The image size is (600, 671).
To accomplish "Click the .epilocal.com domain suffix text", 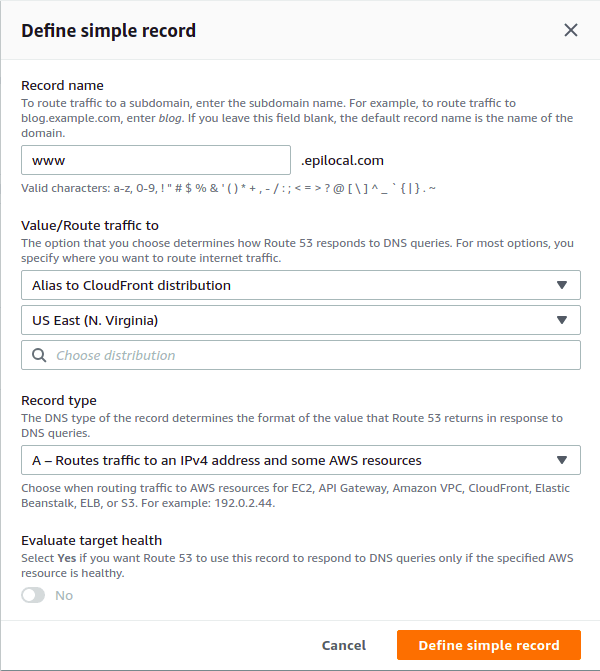I will pos(343,160).
